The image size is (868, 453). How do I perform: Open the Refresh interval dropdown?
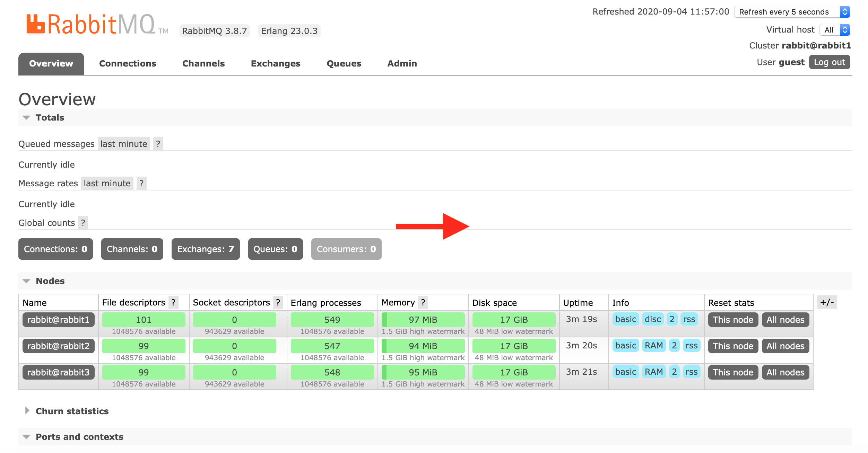[x=792, y=12]
